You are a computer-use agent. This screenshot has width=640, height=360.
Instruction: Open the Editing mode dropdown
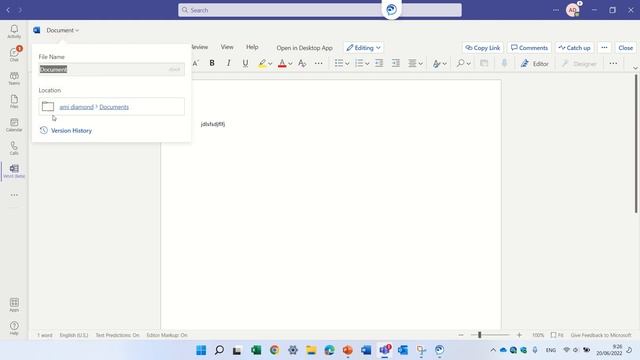pyautogui.click(x=364, y=48)
